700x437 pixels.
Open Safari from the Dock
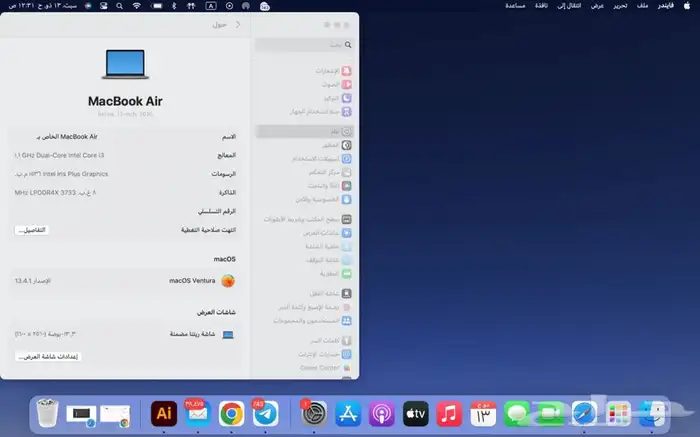point(584,413)
